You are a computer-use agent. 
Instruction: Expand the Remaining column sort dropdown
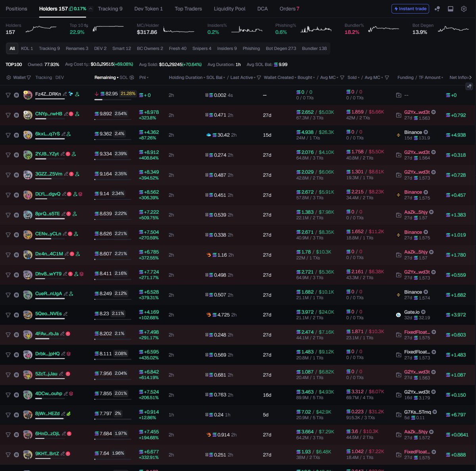(118, 78)
